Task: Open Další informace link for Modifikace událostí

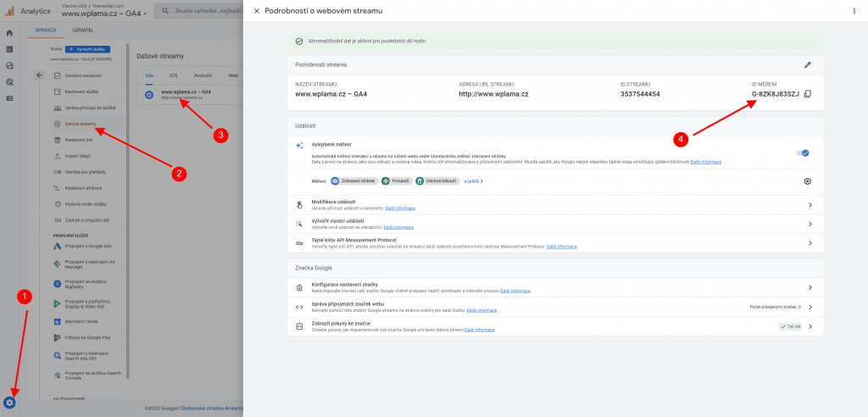Action: tap(400, 208)
